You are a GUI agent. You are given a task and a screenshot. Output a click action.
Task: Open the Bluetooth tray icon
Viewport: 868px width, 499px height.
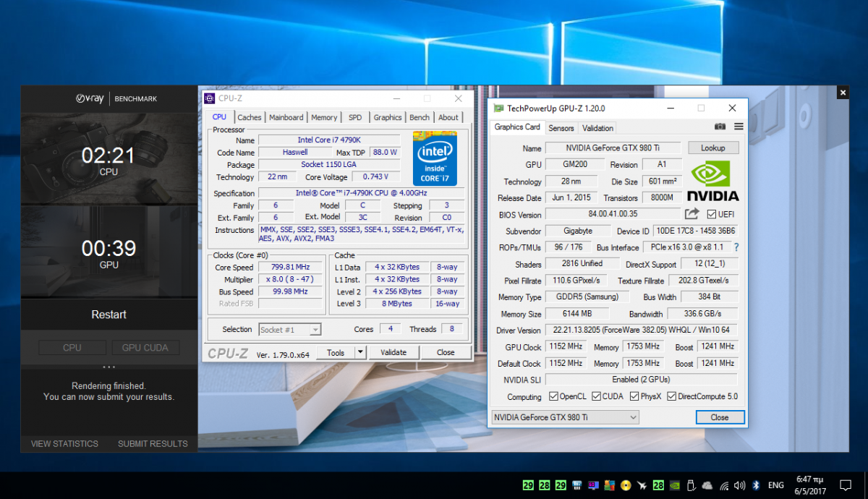tap(756, 485)
